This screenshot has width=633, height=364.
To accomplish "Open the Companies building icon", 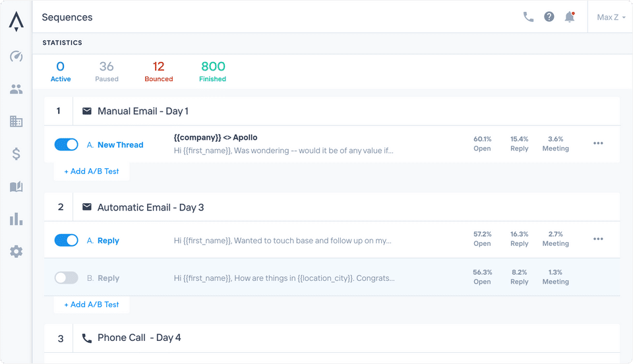I will point(16,121).
